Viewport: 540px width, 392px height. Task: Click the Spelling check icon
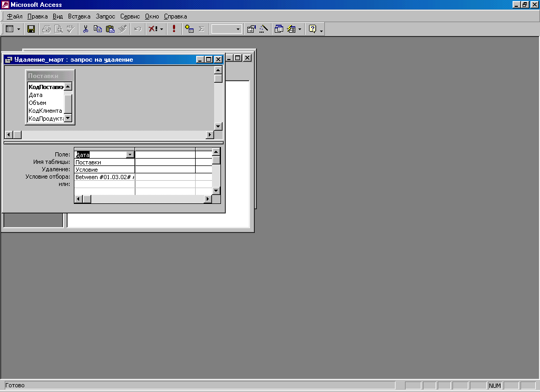coord(71,30)
